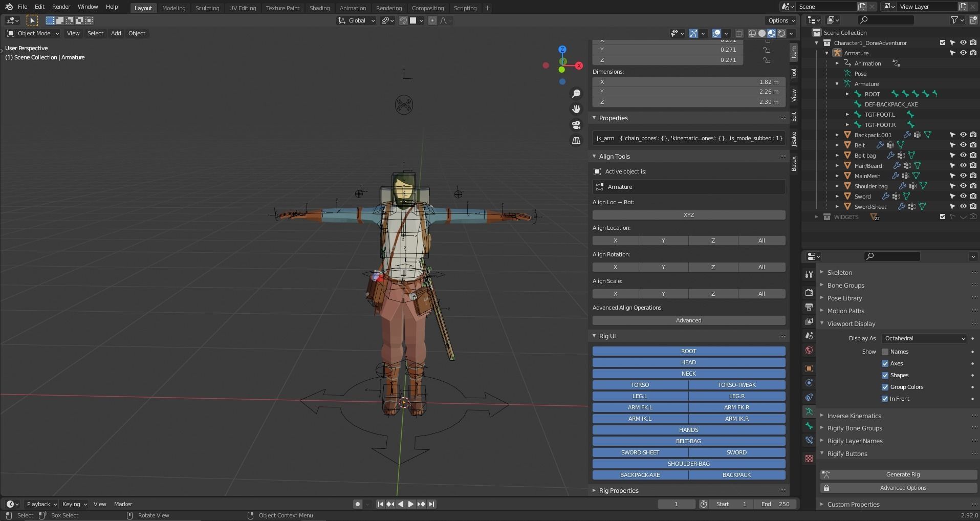Open Global transform orientation dropdown

(357, 20)
